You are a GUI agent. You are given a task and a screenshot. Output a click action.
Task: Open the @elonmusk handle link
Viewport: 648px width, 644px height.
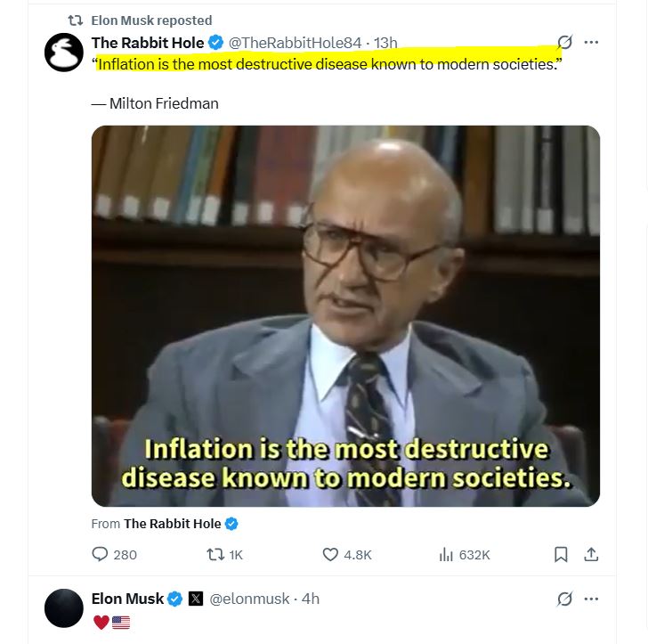[x=249, y=599]
